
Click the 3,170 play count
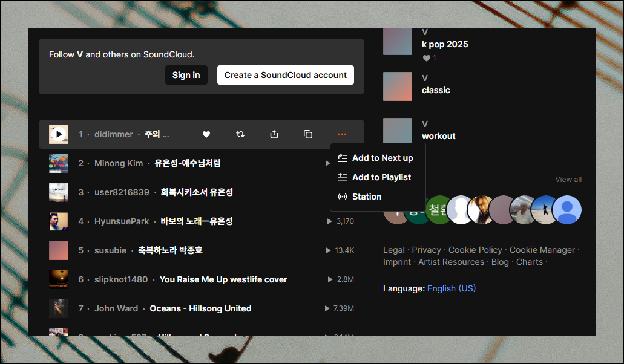pyautogui.click(x=341, y=221)
